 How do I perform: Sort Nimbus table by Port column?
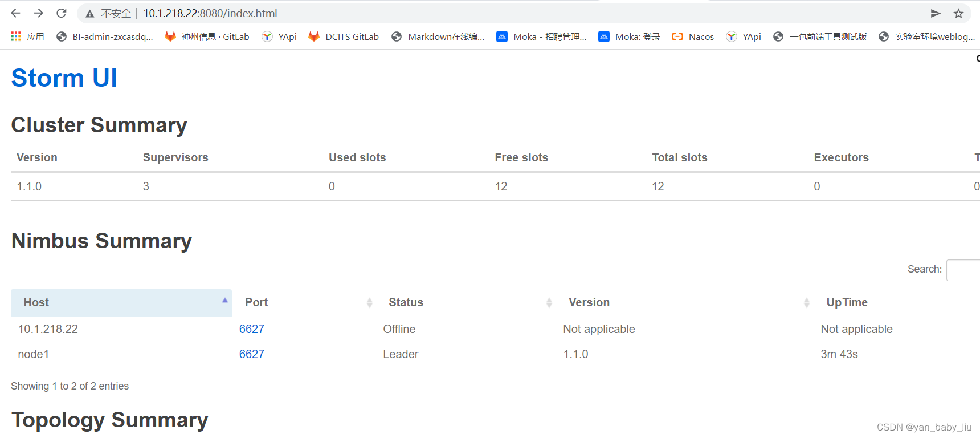pyautogui.click(x=305, y=303)
